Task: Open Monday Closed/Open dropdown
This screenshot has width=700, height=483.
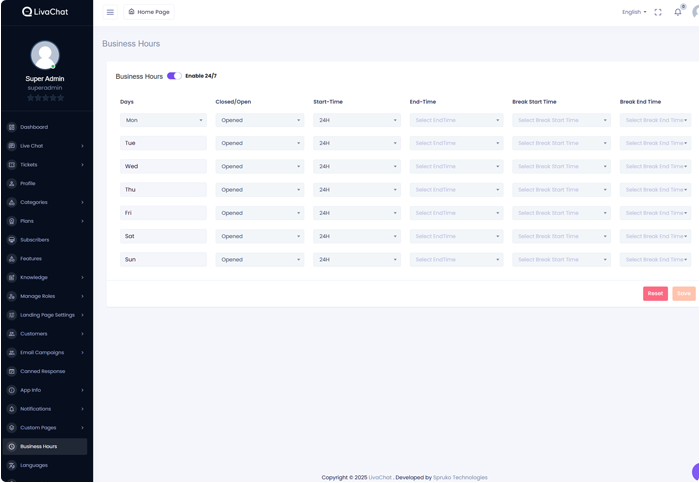Action: [259, 120]
